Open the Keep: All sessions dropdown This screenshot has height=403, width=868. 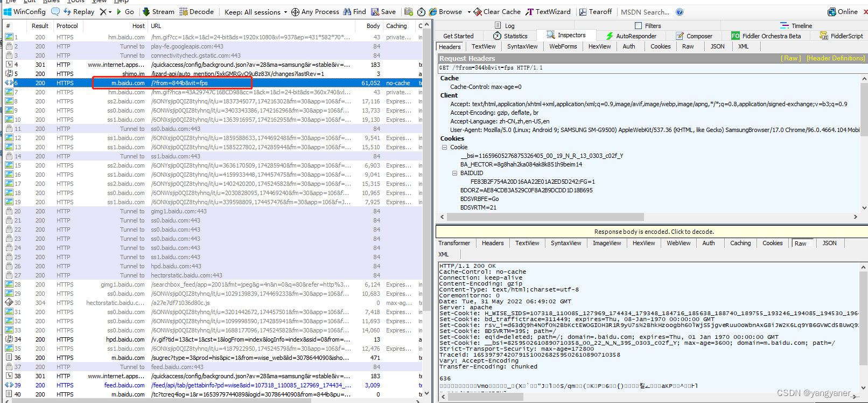[256, 11]
